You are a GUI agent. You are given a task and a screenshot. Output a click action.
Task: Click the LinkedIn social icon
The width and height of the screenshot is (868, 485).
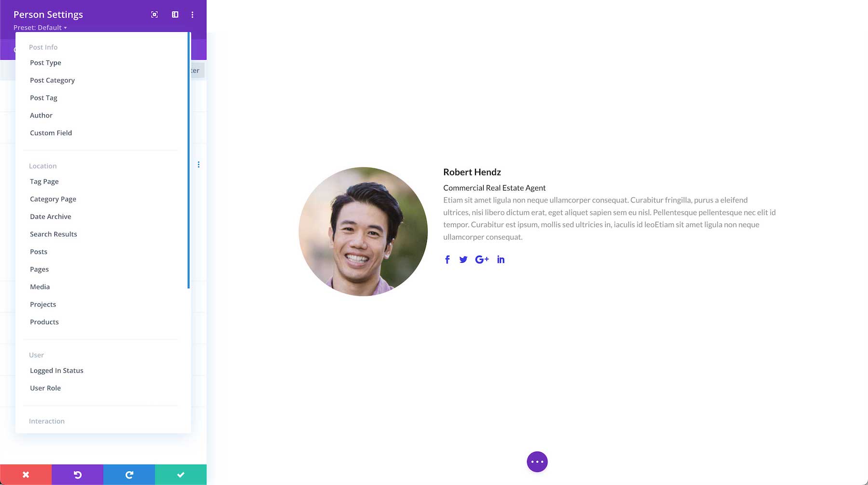tap(501, 259)
